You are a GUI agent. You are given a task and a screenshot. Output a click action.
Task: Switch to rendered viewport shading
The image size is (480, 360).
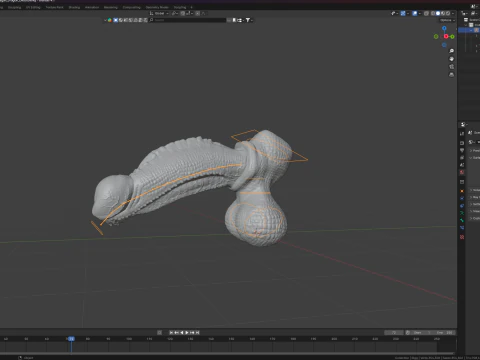pos(448,13)
